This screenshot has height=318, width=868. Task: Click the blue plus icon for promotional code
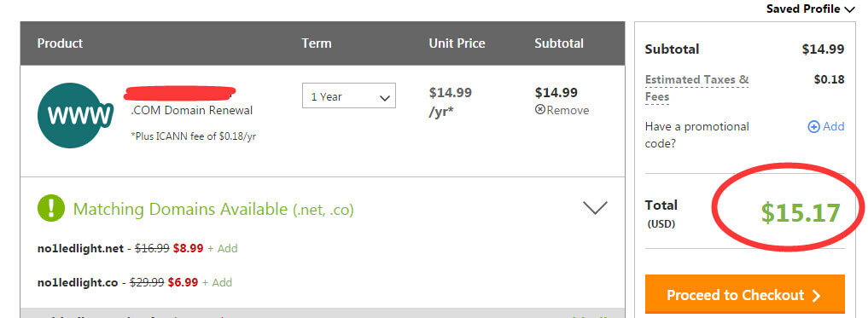813,127
